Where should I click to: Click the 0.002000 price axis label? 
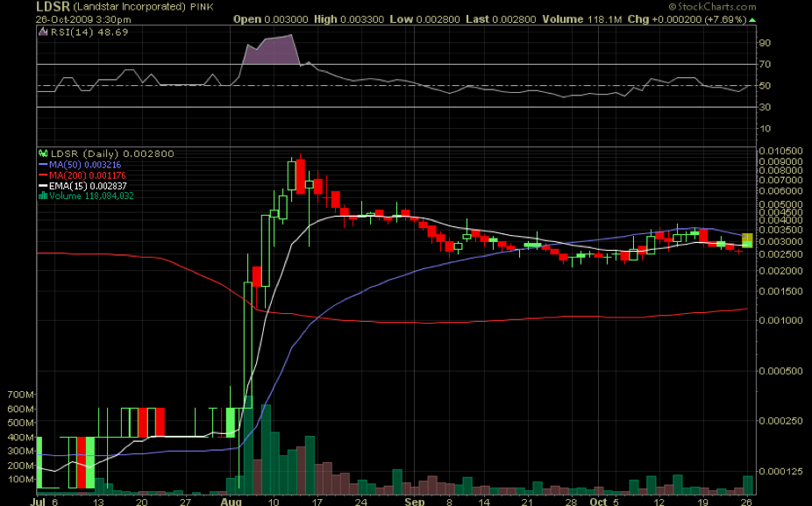(x=780, y=271)
